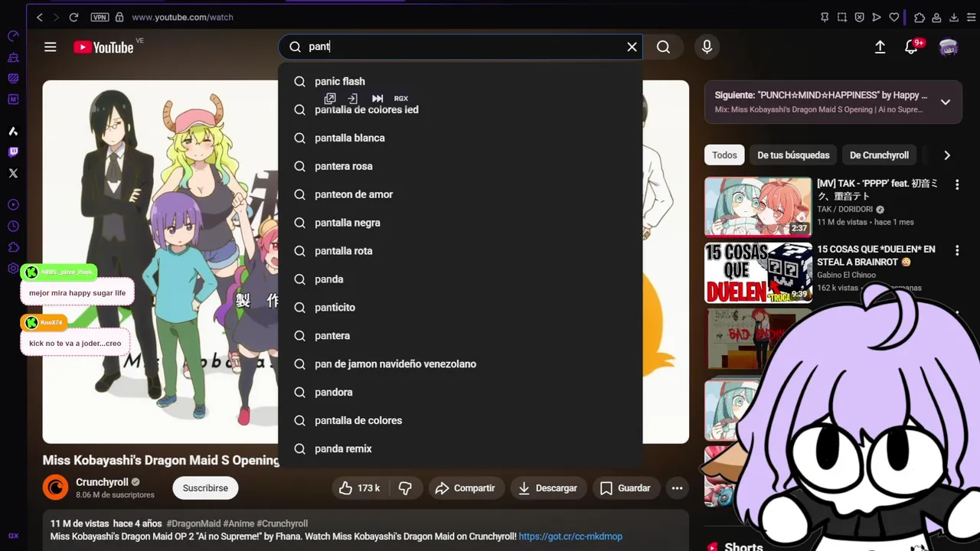Choose 'pan de jamon navideño venezolano'
The height and width of the screenshot is (551, 980).
click(x=460, y=364)
